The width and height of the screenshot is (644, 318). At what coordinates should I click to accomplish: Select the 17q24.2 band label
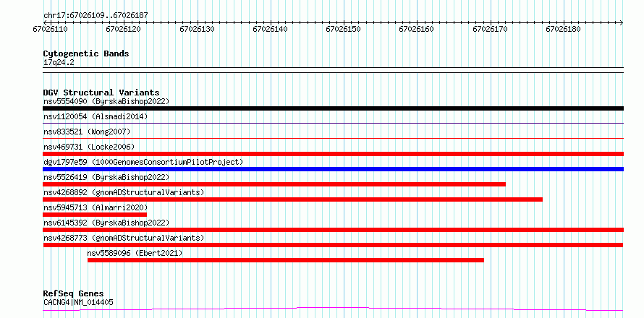(59, 63)
